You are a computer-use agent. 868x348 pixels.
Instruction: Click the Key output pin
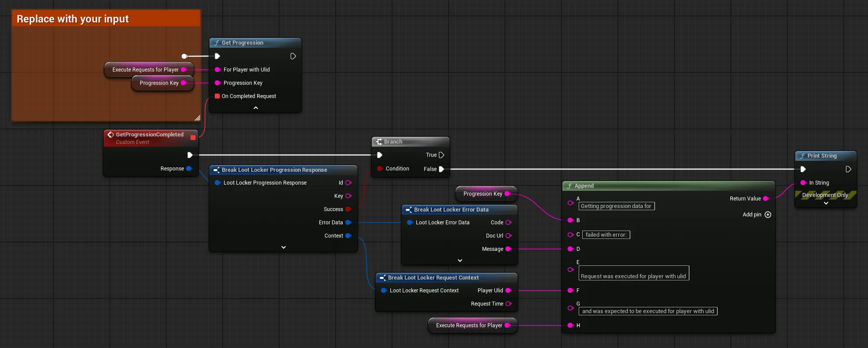pos(348,196)
